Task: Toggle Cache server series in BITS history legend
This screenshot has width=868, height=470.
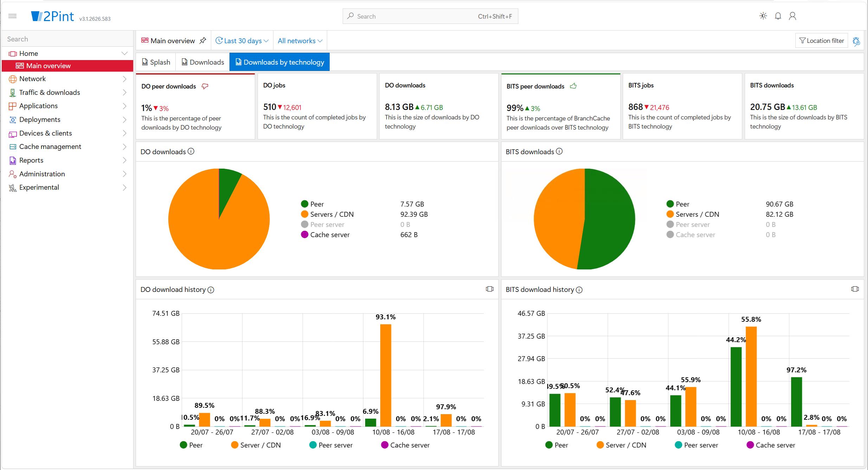Action: pos(771,445)
